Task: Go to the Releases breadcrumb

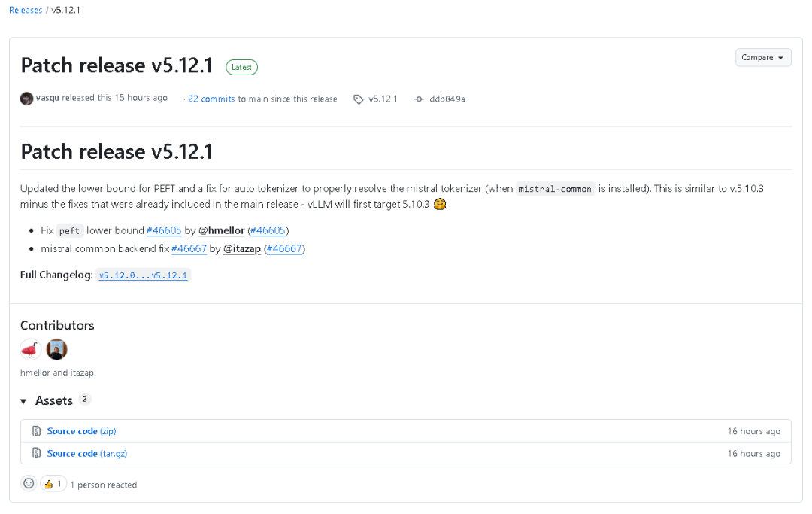Action: (26, 10)
